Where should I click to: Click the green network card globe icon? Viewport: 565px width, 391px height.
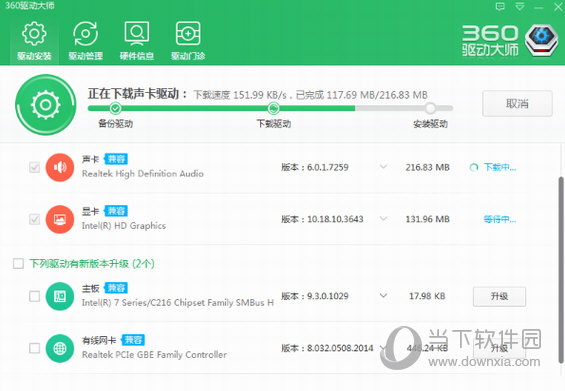coord(59,348)
